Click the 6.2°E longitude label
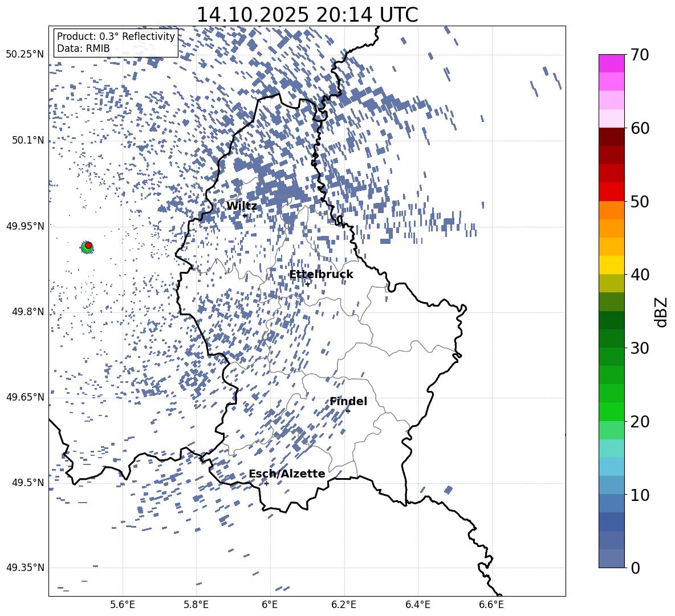Image resolution: width=675 pixels, height=616 pixels. click(344, 605)
